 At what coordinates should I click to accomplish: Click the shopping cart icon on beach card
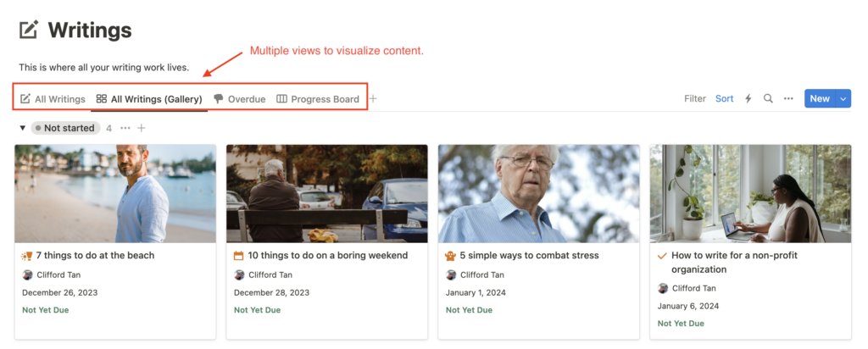(x=27, y=256)
